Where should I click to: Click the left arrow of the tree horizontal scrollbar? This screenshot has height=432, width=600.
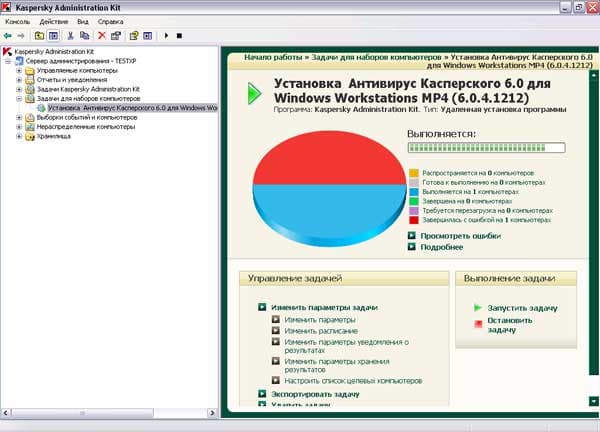[x=5, y=413]
